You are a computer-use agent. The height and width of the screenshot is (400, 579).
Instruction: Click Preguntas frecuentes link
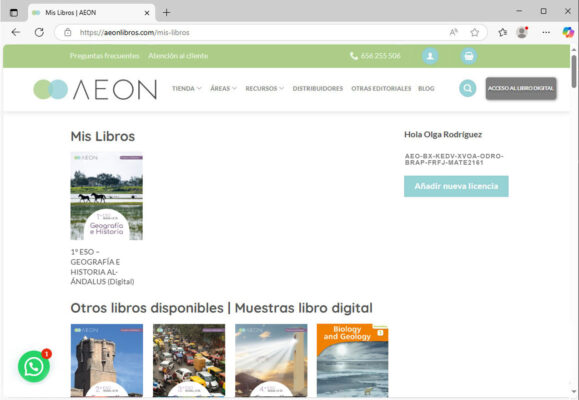[x=105, y=56]
